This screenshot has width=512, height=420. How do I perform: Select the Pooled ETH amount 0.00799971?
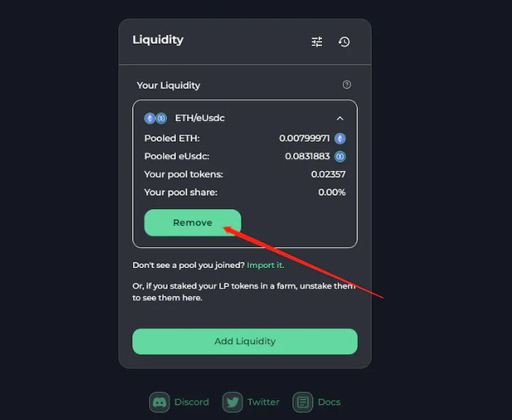pyautogui.click(x=305, y=139)
